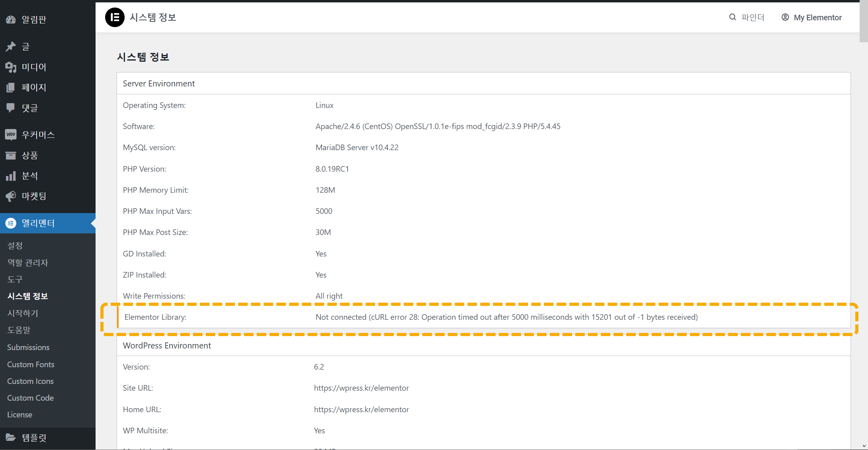Click My Elementor link
This screenshot has height=450, width=868.
point(817,18)
